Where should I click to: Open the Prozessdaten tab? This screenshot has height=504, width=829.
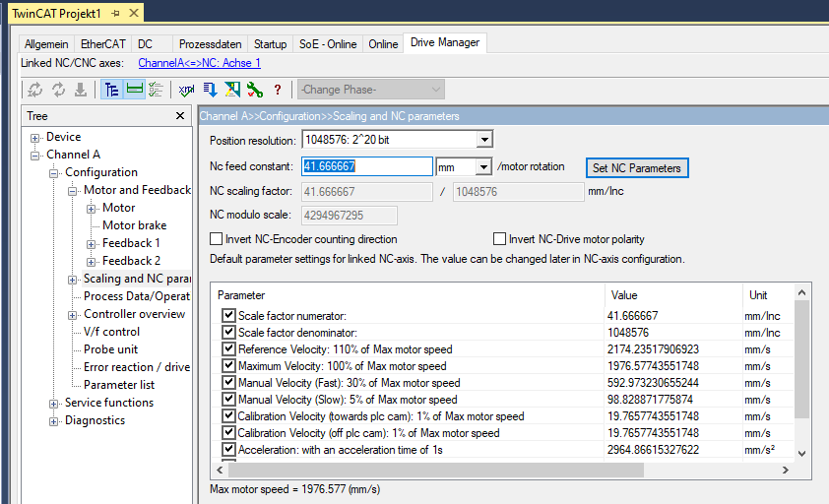pyautogui.click(x=211, y=44)
